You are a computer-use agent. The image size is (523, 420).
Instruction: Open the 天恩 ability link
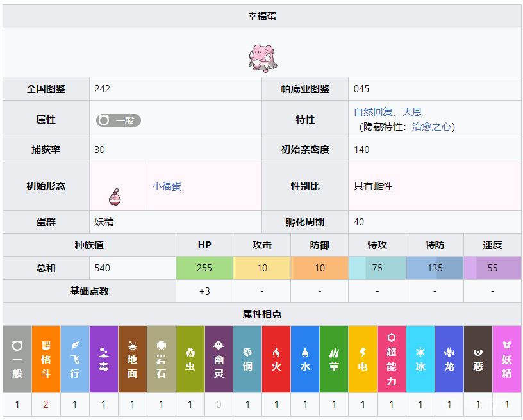(x=412, y=111)
